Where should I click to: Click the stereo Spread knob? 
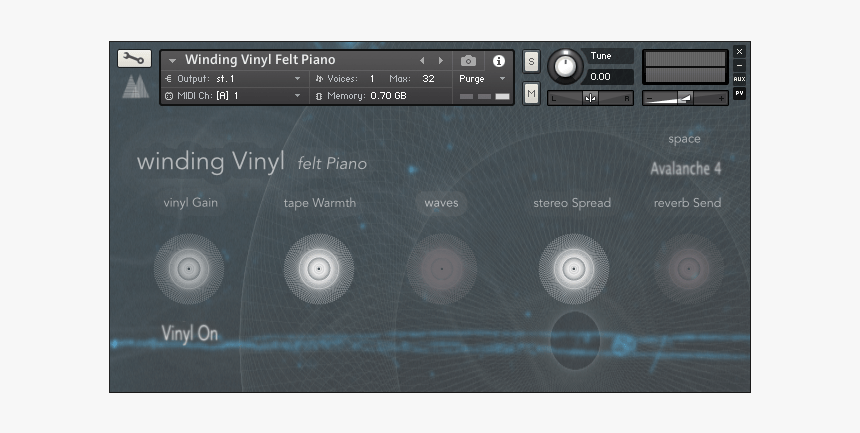pyautogui.click(x=574, y=269)
